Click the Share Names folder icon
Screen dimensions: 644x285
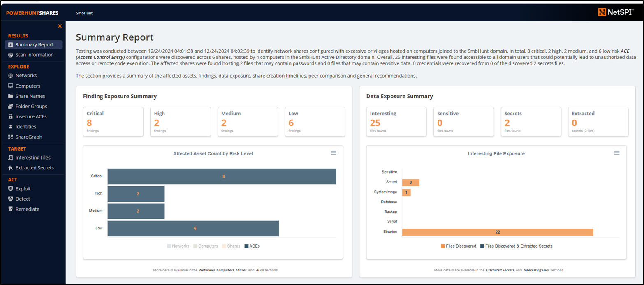[x=11, y=96]
